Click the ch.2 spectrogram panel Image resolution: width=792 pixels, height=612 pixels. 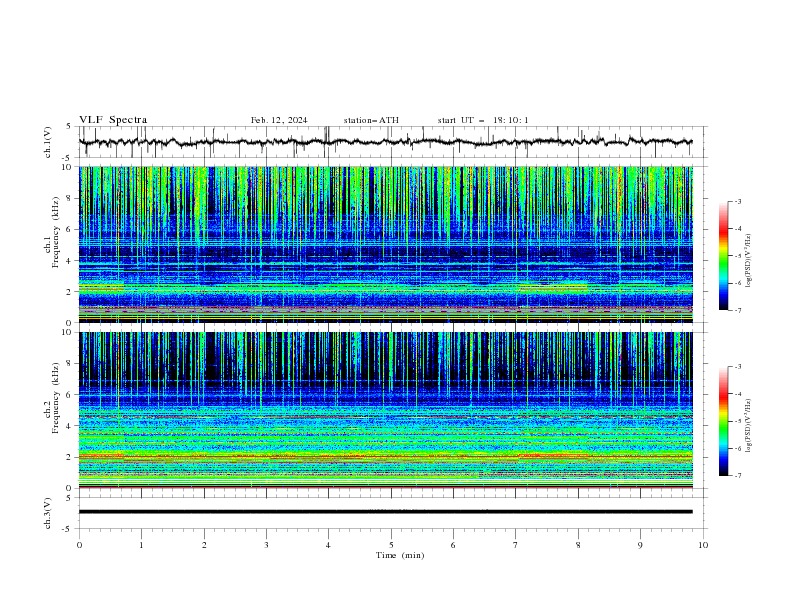(386, 410)
